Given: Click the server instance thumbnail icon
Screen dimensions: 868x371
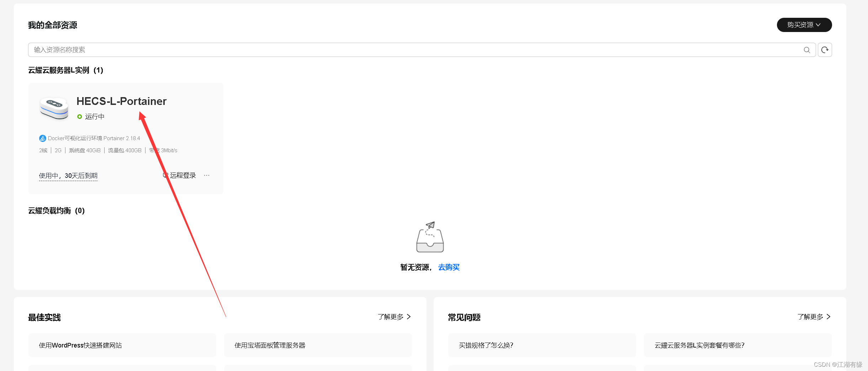Looking at the screenshot, I should point(54,108).
